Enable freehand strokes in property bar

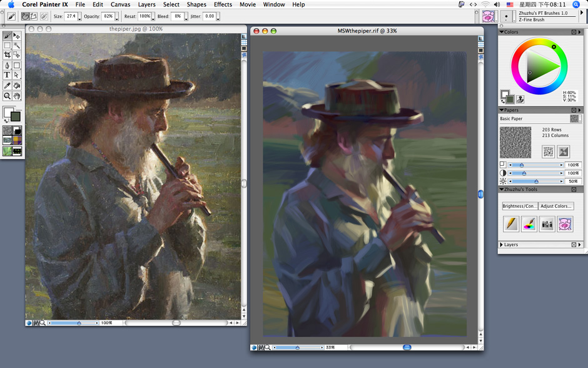click(25, 16)
